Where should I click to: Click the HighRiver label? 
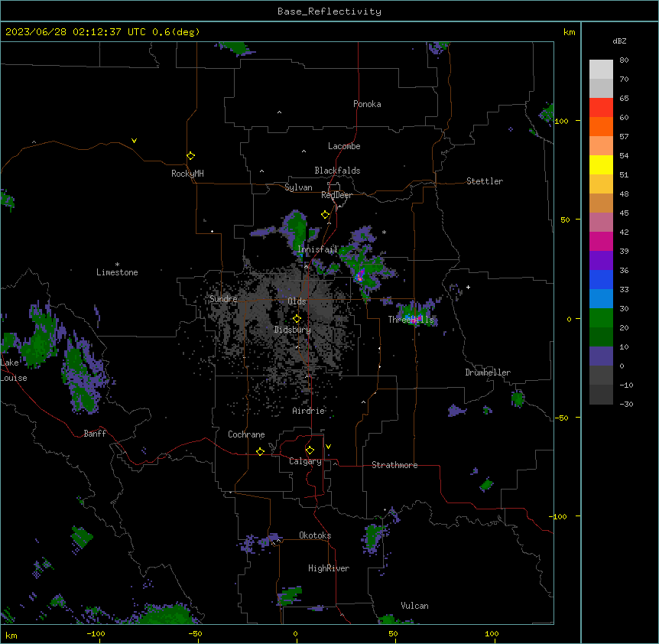coord(328,568)
